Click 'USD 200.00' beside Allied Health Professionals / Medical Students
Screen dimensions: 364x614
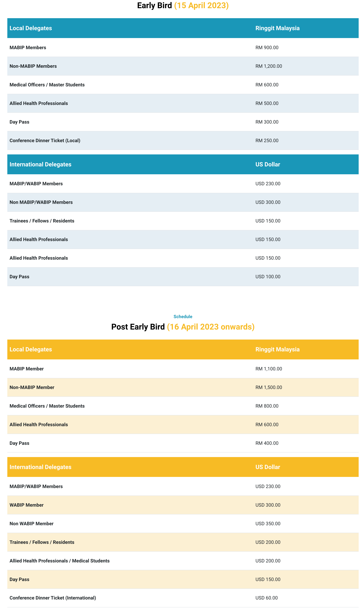tap(268, 561)
